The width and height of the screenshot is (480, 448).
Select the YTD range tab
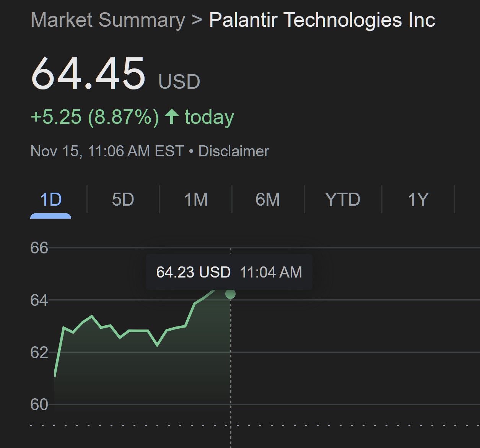click(343, 200)
